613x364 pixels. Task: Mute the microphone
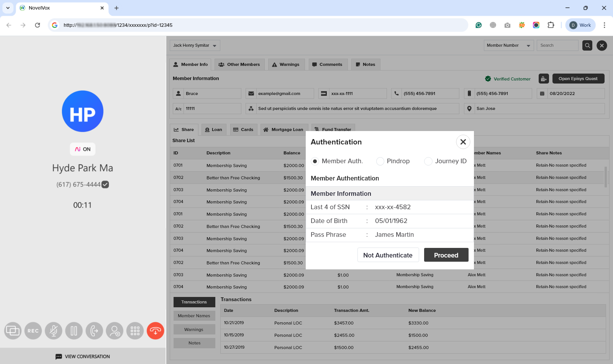54,331
